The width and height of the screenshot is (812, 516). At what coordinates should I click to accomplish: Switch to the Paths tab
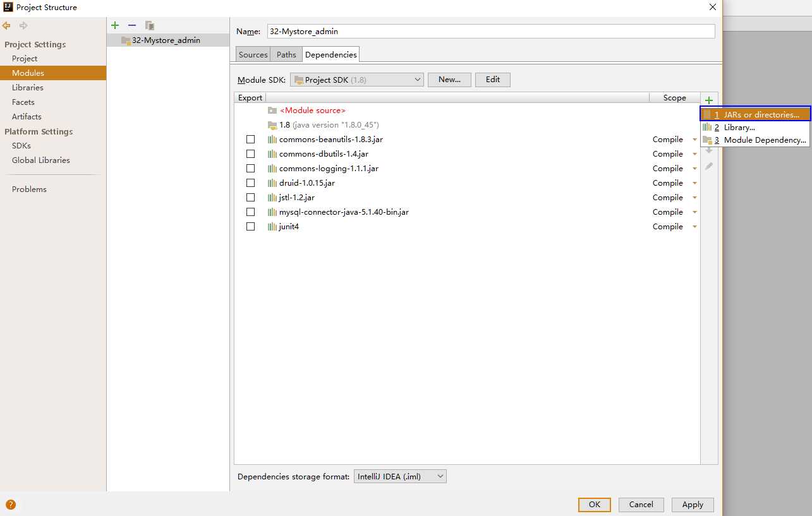(x=286, y=55)
